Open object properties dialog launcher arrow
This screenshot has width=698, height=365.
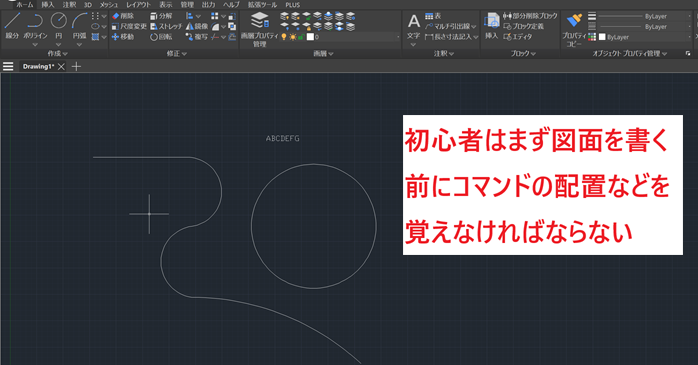click(688, 54)
